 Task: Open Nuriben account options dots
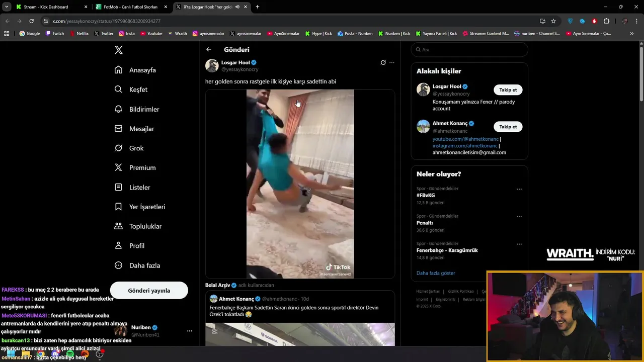coord(190,331)
